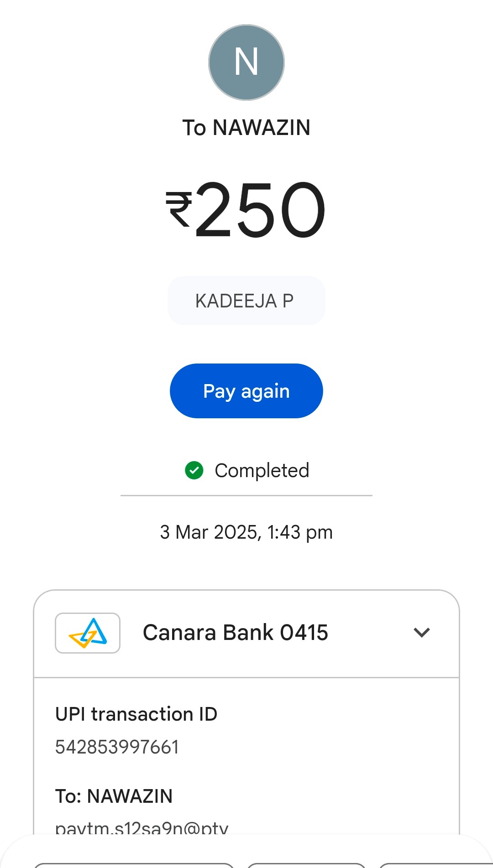493x868 pixels.
Task: Click the divider line under Completed
Action: click(246, 495)
